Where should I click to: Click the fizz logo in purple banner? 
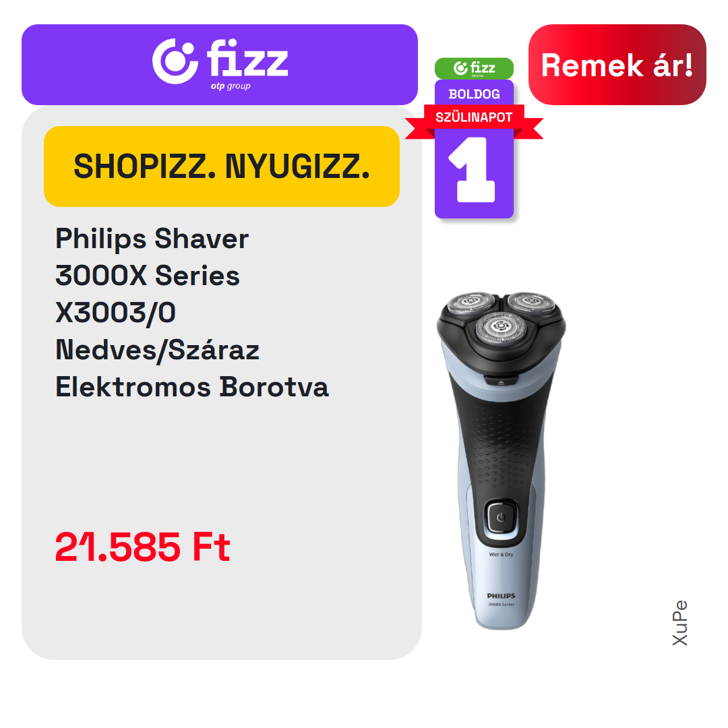(220, 63)
